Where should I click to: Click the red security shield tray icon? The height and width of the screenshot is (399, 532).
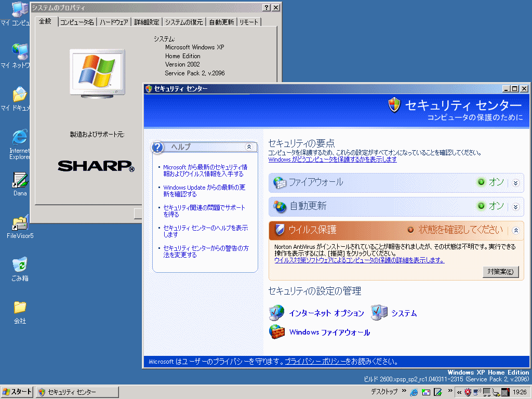468,392
